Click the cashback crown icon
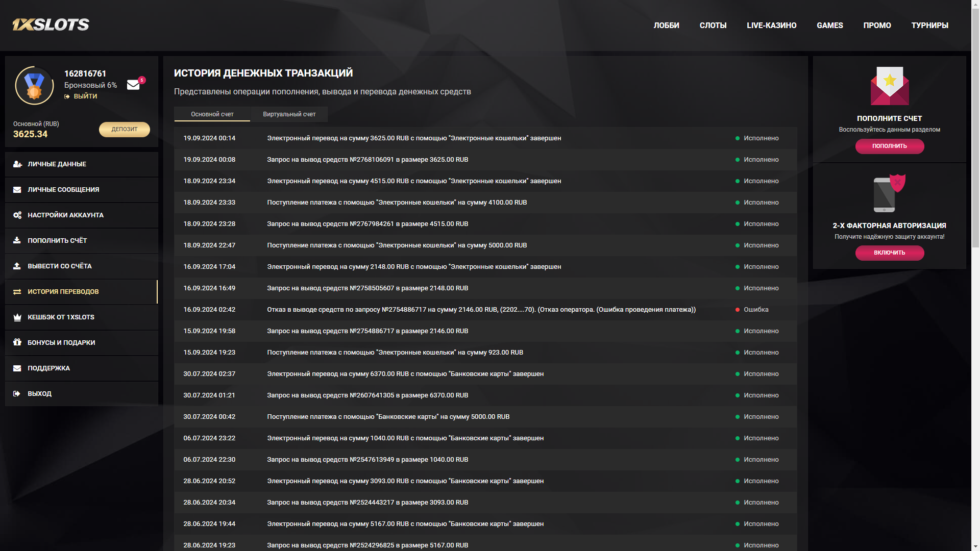 tap(17, 317)
